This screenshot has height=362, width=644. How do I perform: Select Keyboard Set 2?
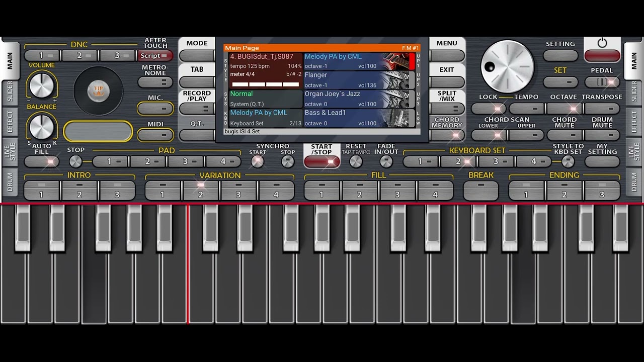[x=458, y=161]
